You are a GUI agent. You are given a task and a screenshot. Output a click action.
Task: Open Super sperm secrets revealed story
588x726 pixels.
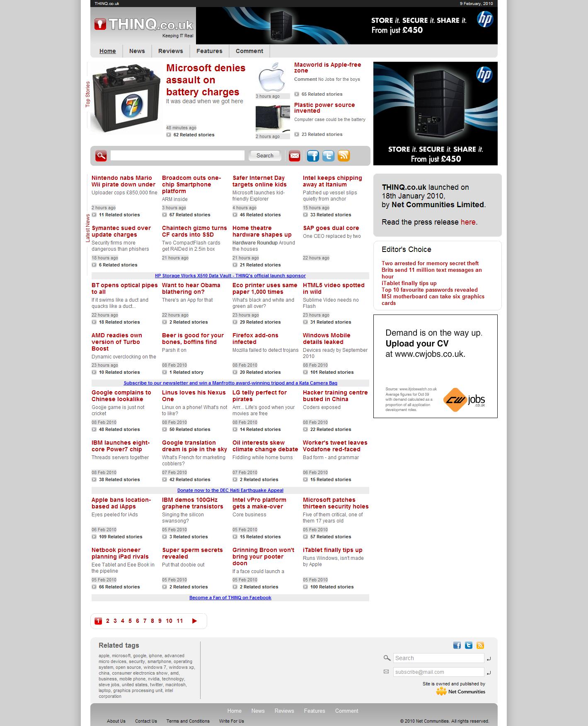[192, 553]
